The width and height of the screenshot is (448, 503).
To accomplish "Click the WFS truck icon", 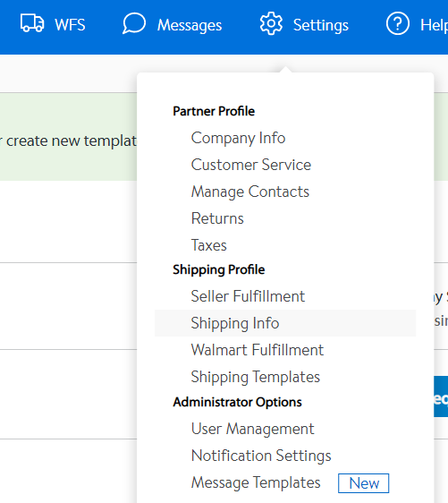I will pyautogui.click(x=32, y=23).
